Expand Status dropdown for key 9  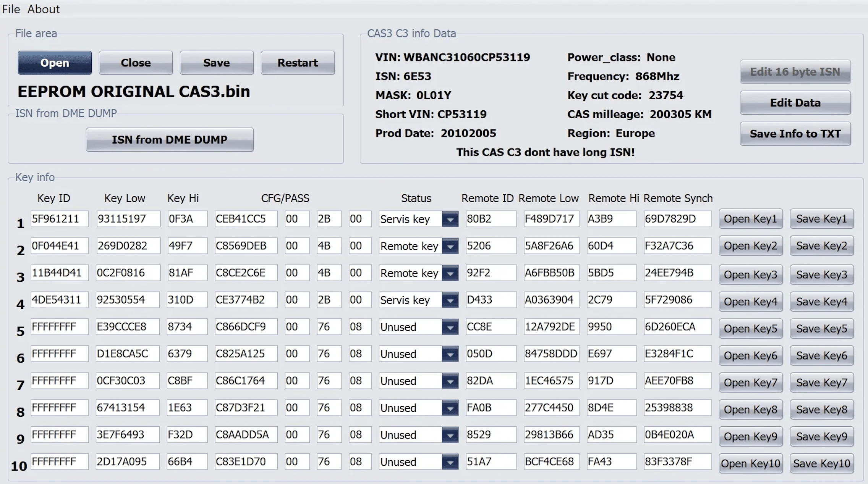[x=450, y=435]
